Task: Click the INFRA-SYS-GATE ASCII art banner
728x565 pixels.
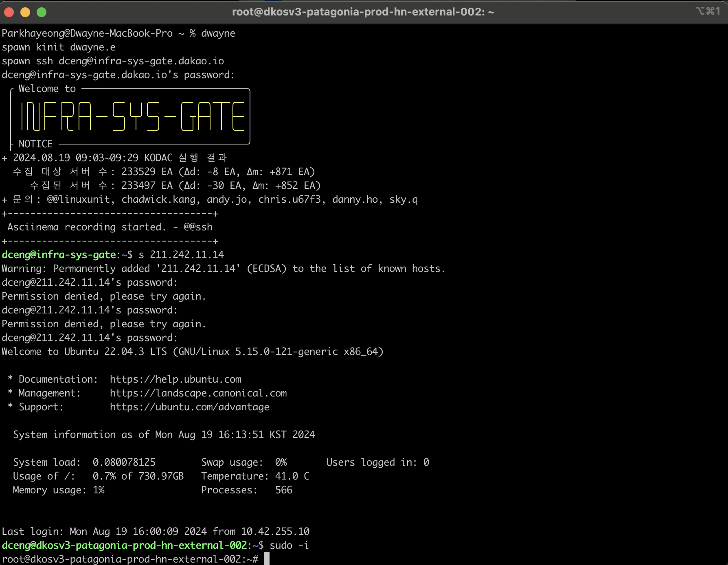Action: pyautogui.click(x=132, y=116)
